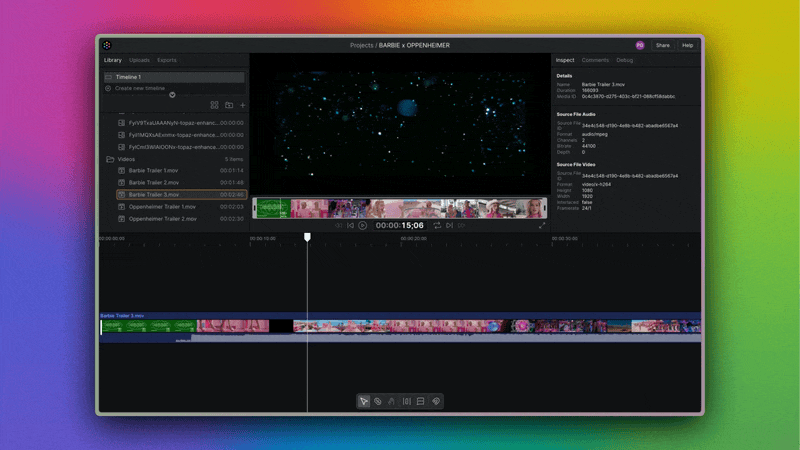Click the timeline playhead handle
800x450 pixels.
(307, 237)
